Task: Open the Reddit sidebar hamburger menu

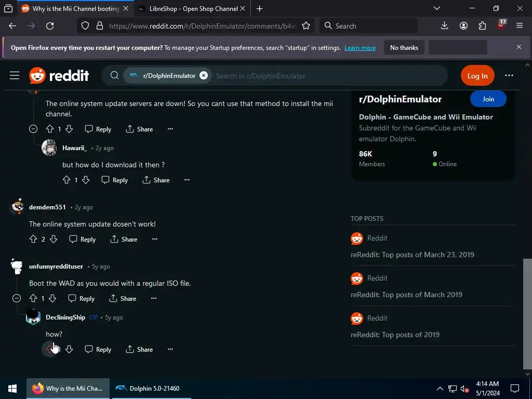Action: [14, 75]
